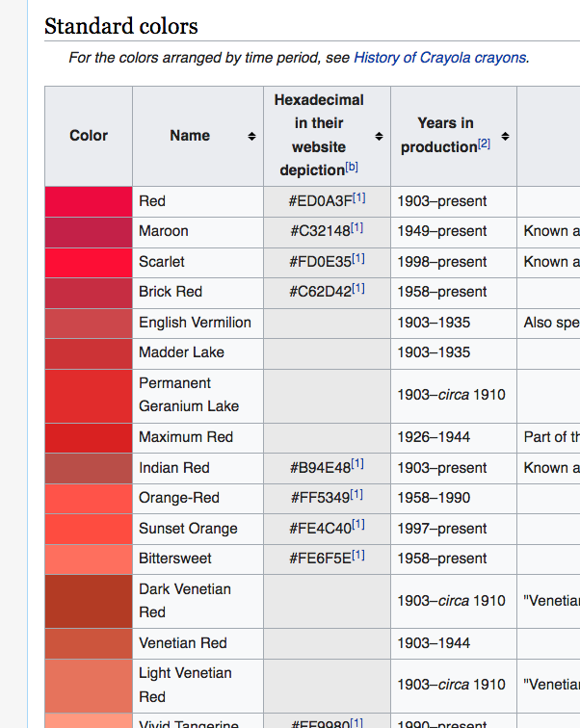
Task: Sort table by Years in production arrows
Action: coord(505,137)
